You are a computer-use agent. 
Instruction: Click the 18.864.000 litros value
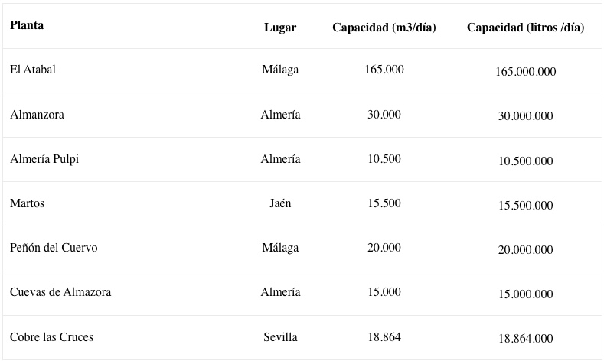coord(525,339)
